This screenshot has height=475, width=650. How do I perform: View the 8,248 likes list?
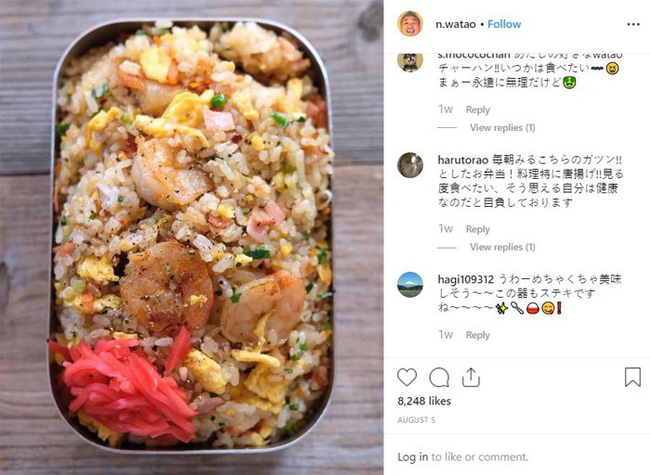coord(424,401)
